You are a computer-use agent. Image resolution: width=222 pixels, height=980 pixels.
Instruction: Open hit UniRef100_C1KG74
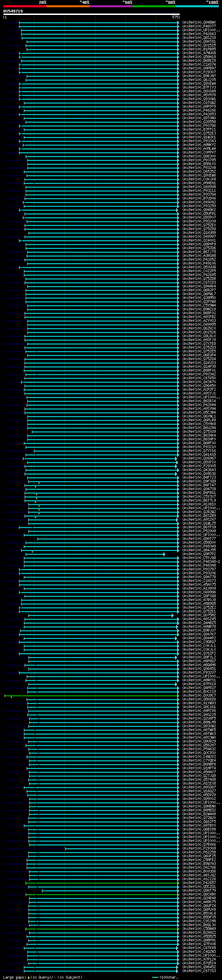pyautogui.click(x=199, y=64)
